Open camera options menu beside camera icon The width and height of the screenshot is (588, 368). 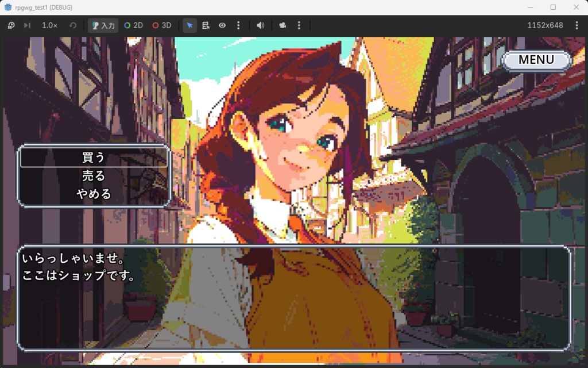tap(299, 25)
